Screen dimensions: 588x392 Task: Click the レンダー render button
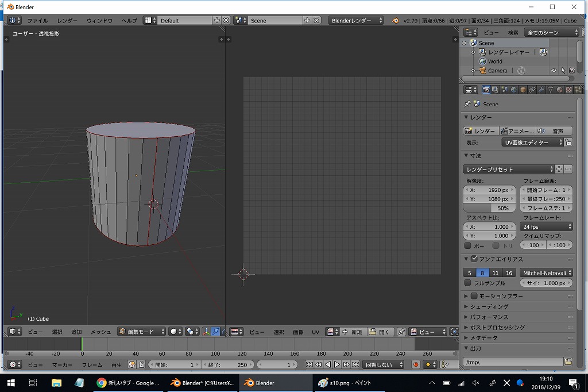pyautogui.click(x=480, y=131)
